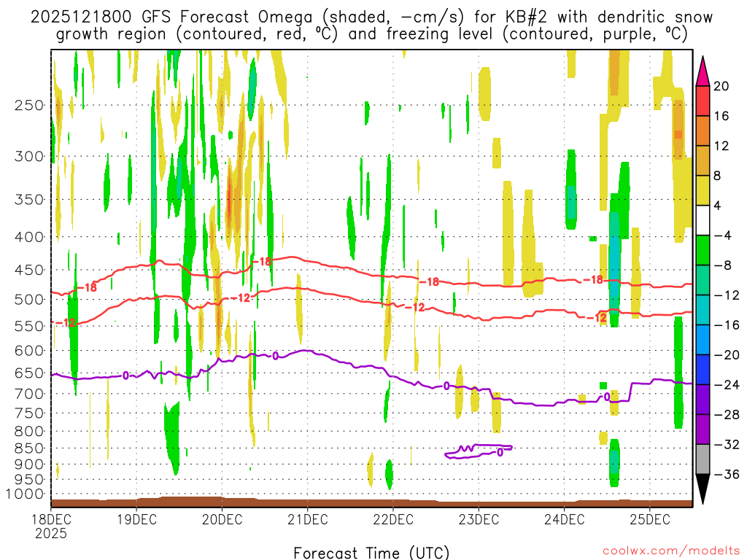Image resolution: width=747 pixels, height=560 pixels.
Task: Click the -12 contour label near 20DEC
Action: pos(241,298)
